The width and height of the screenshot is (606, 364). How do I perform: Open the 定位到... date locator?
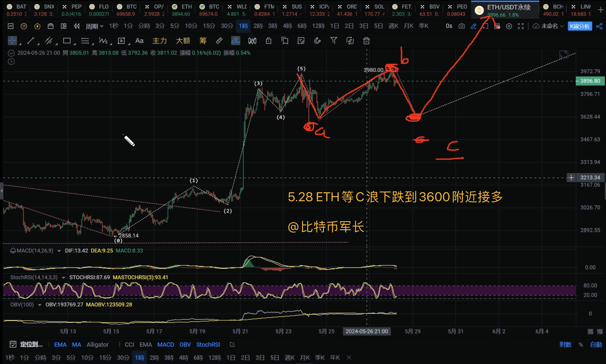26,345
